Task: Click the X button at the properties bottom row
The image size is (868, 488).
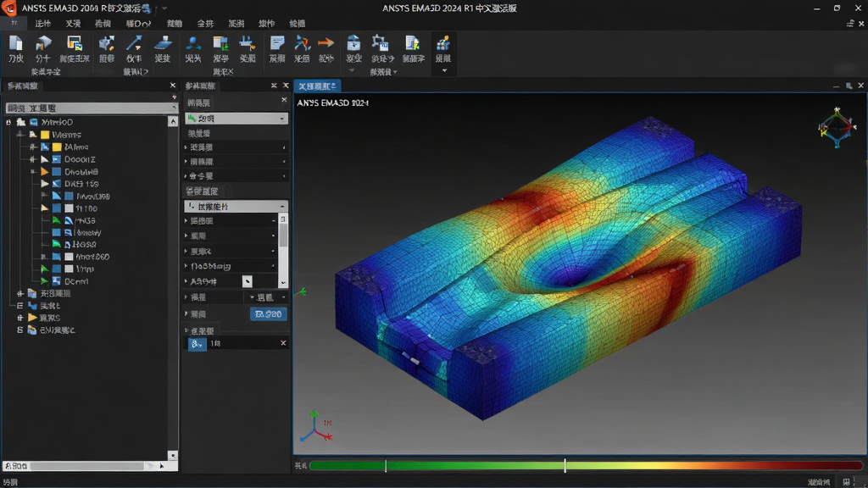Action: click(283, 344)
